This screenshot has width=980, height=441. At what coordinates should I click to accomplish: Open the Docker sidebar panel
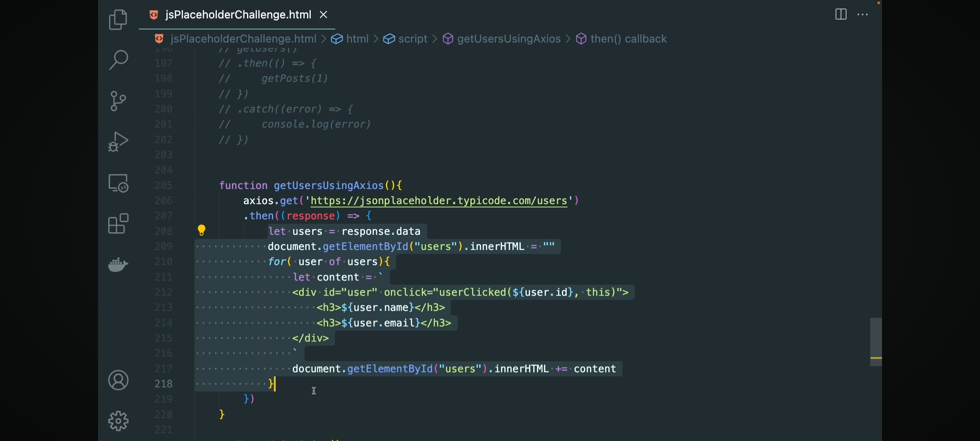tap(118, 264)
